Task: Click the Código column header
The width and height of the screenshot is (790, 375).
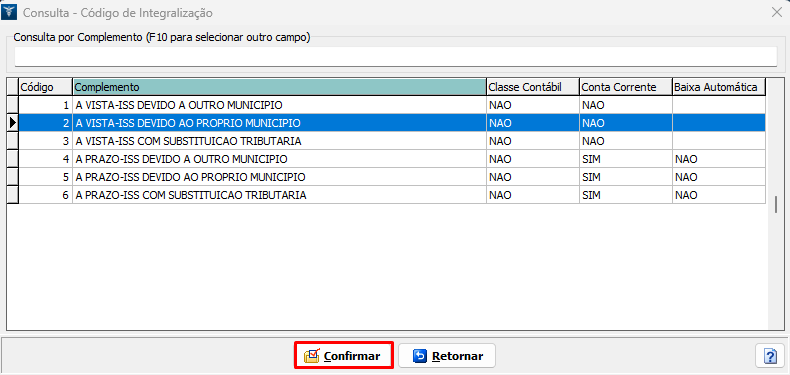Action: [46, 87]
